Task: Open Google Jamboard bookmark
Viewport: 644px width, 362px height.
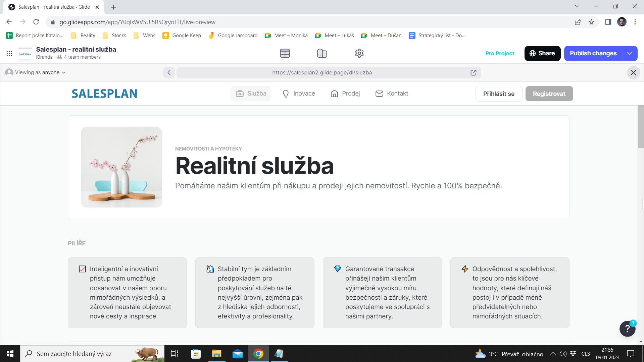Action: point(233,36)
